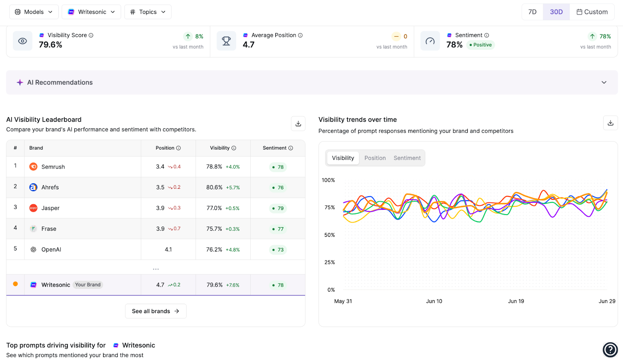The image size is (623, 364).
Task: Click Semrush visibility value 78.8%
Action: coord(214,167)
